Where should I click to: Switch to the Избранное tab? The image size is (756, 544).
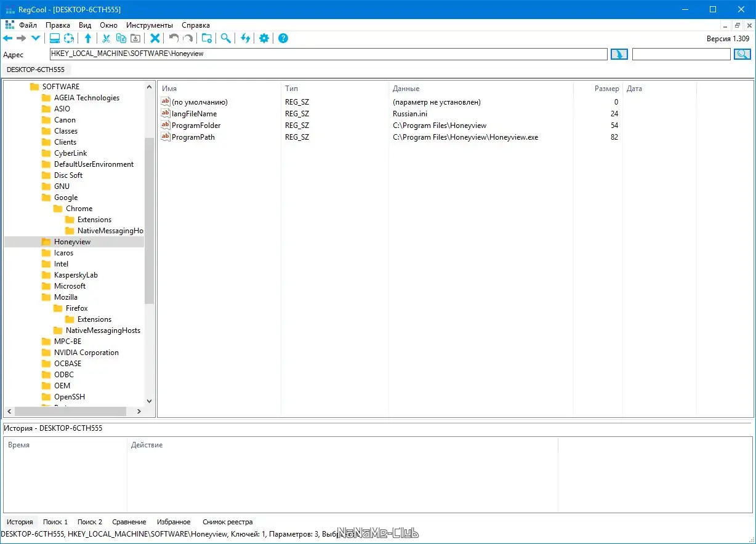[x=174, y=522]
